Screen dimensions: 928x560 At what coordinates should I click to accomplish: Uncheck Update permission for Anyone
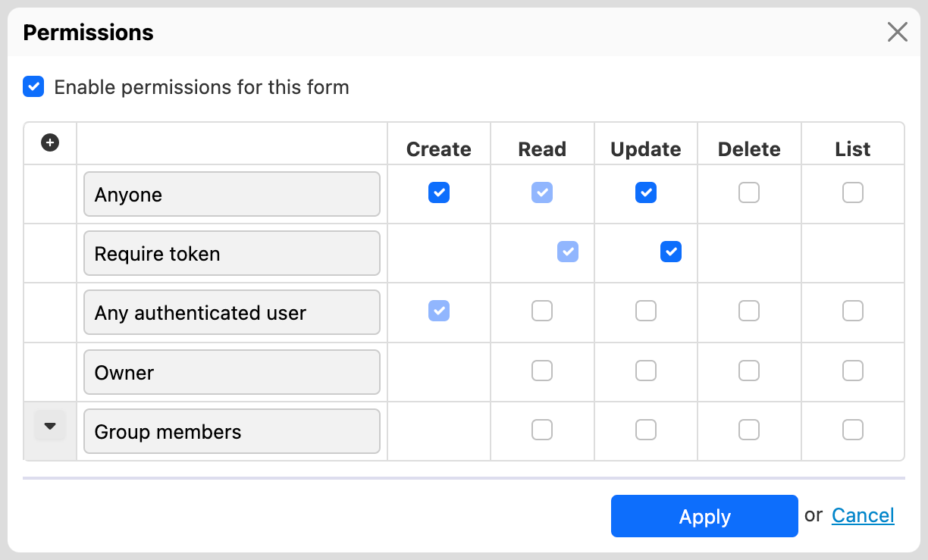coord(645,192)
